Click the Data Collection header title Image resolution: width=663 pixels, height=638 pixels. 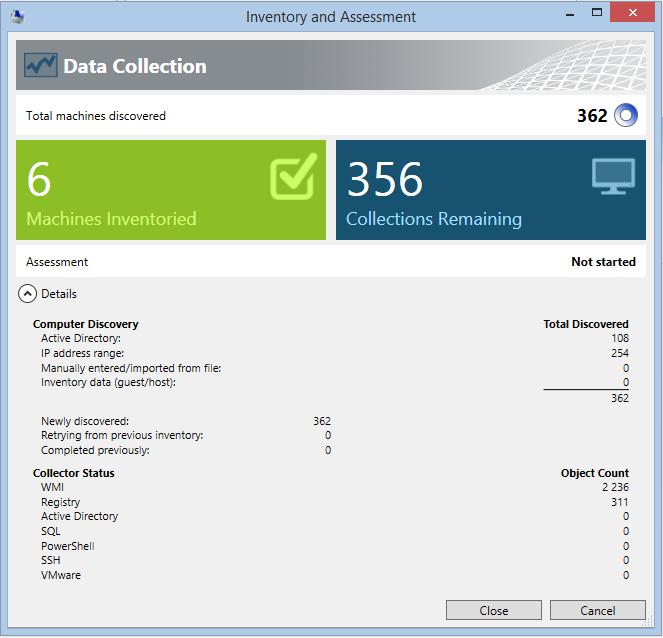click(135, 66)
